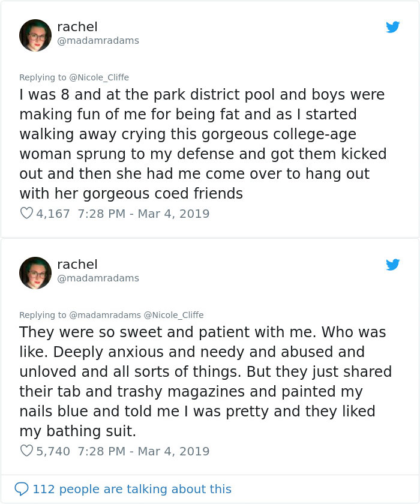Click the Twitter bird icon on the first tweet
This screenshot has height=504, width=420.
click(393, 27)
